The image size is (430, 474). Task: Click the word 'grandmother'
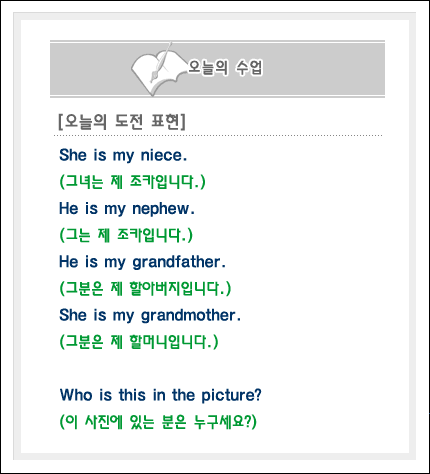[x=191, y=316]
